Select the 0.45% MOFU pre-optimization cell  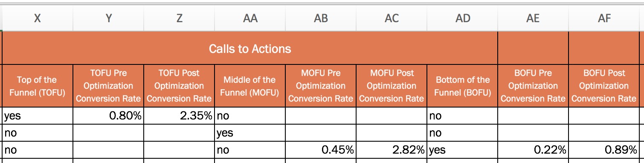click(321, 150)
